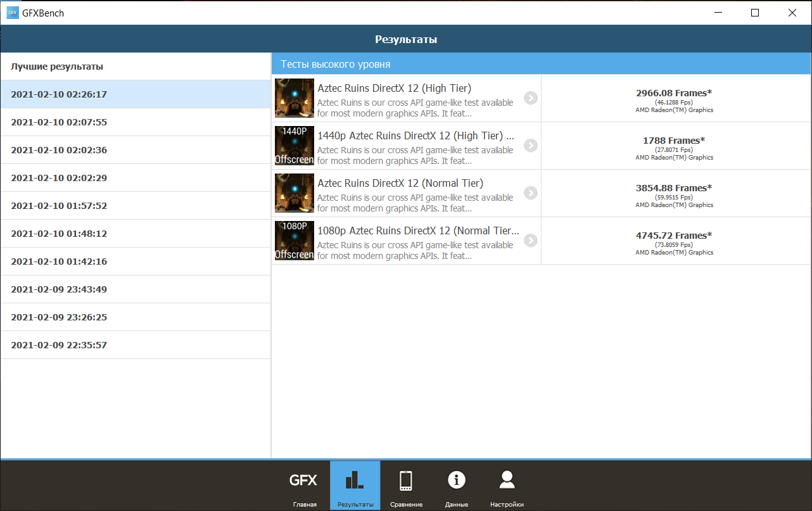Select result 2021-02-10 02:26:17
The image size is (812, 511).
tap(136, 94)
